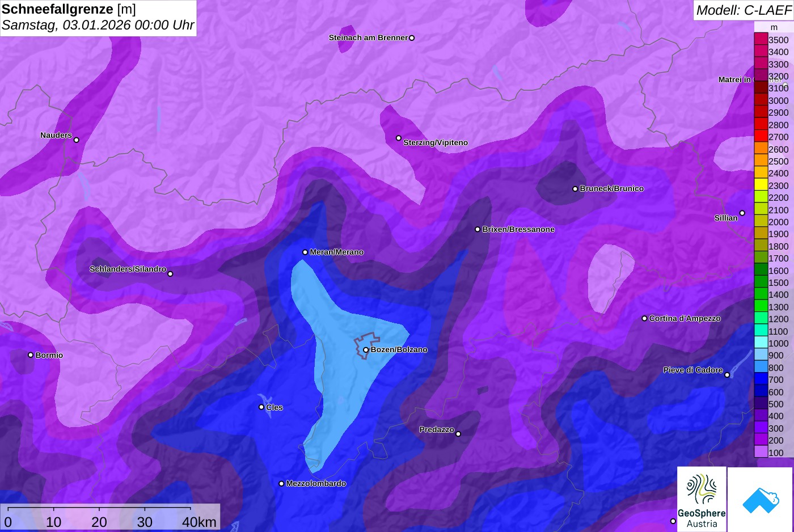Image resolution: width=794 pixels, height=532 pixels.
Task: Select the yellow 2300 m legend swatch
Action: (x=761, y=185)
